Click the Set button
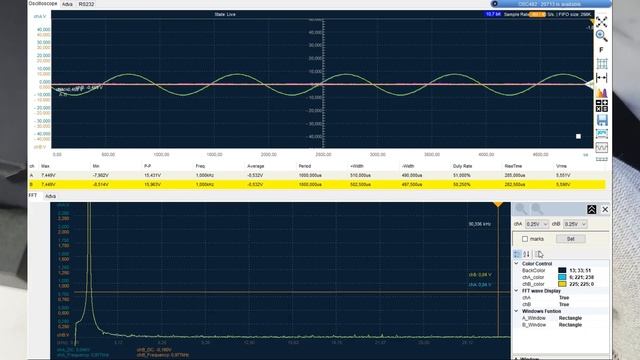The image size is (640, 360). point(571,239)
